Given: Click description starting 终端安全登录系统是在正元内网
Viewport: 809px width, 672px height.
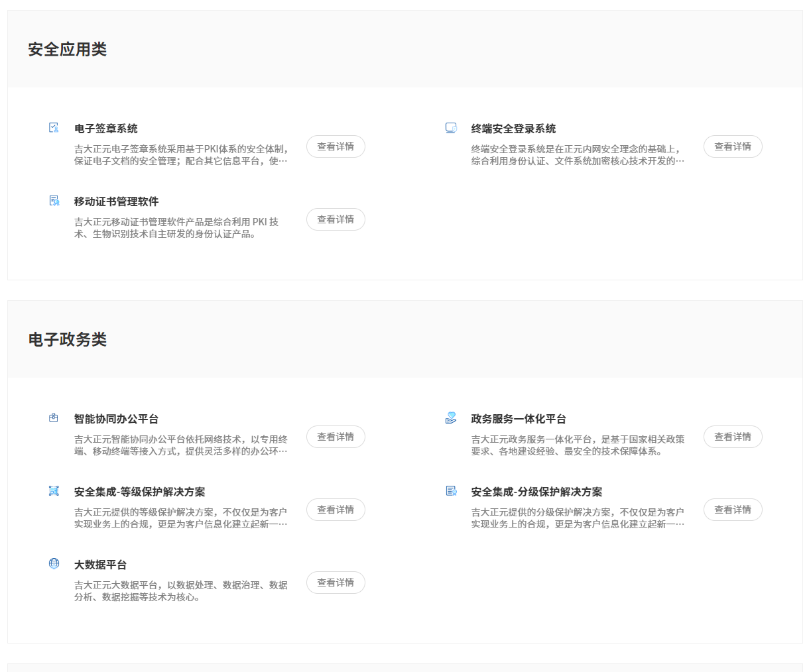Looking at the screenshot, I should pyautogui.click(x=578, y=155).
